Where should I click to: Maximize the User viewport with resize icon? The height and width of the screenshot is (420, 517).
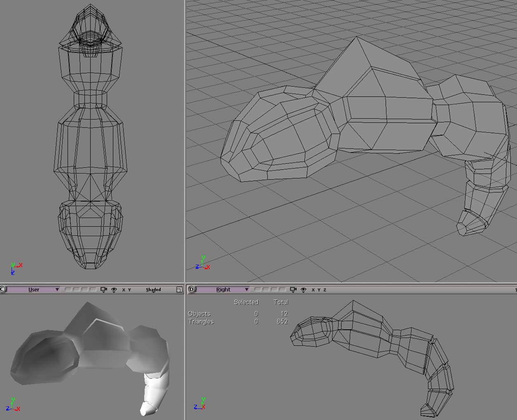179,289
